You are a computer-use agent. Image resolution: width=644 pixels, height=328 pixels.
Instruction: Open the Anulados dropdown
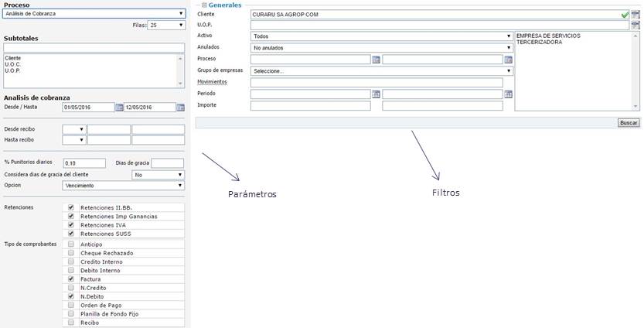click(382, 48)
